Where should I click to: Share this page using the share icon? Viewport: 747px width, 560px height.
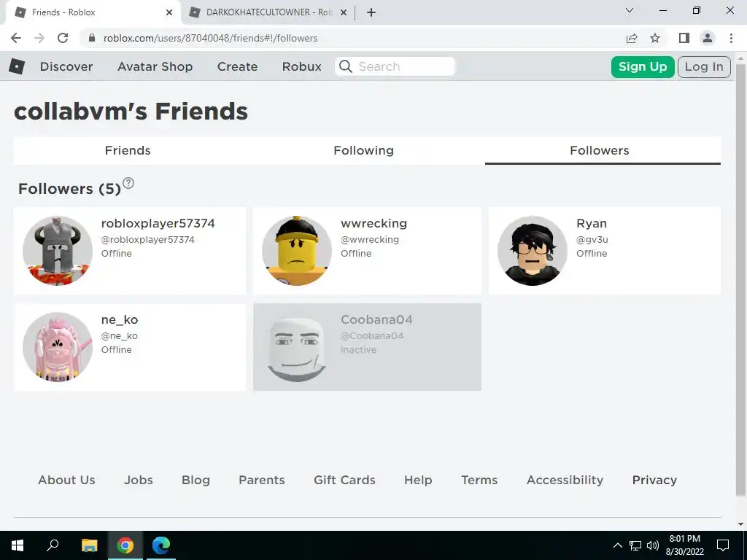tap(632, 38)
